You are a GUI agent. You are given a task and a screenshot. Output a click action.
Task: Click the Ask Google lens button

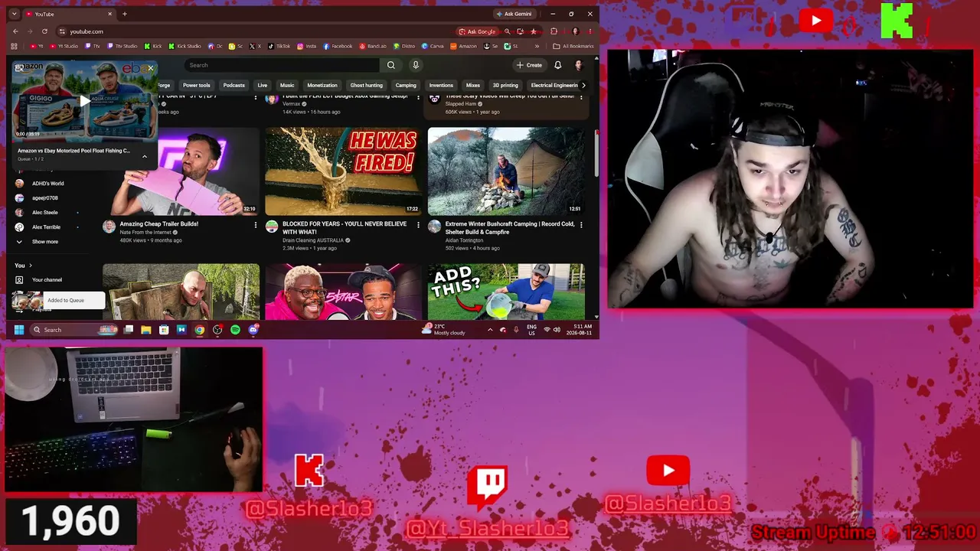[x=477, y=31]
